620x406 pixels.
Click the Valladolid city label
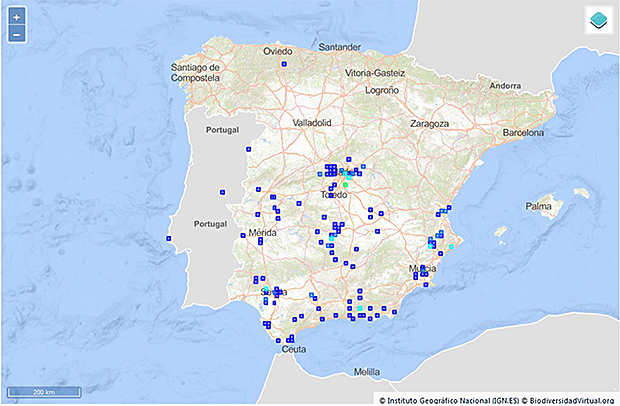click(x=312, y=122)
